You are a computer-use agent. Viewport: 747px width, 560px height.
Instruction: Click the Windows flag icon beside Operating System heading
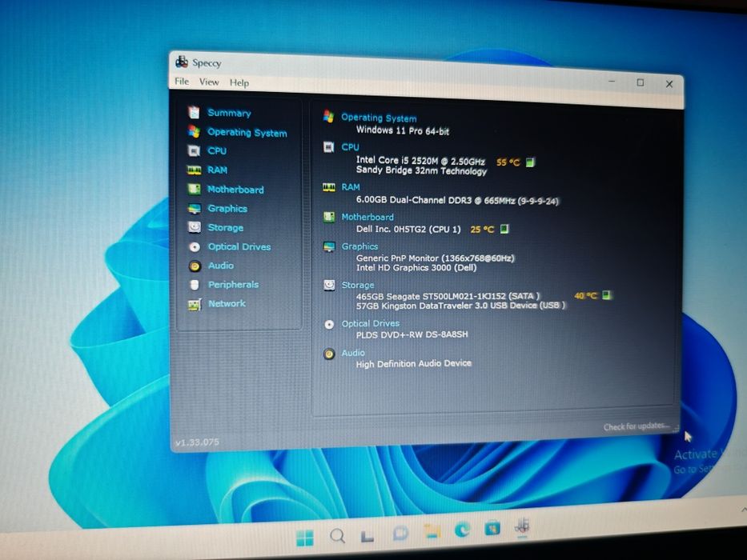tap(329, 116)
